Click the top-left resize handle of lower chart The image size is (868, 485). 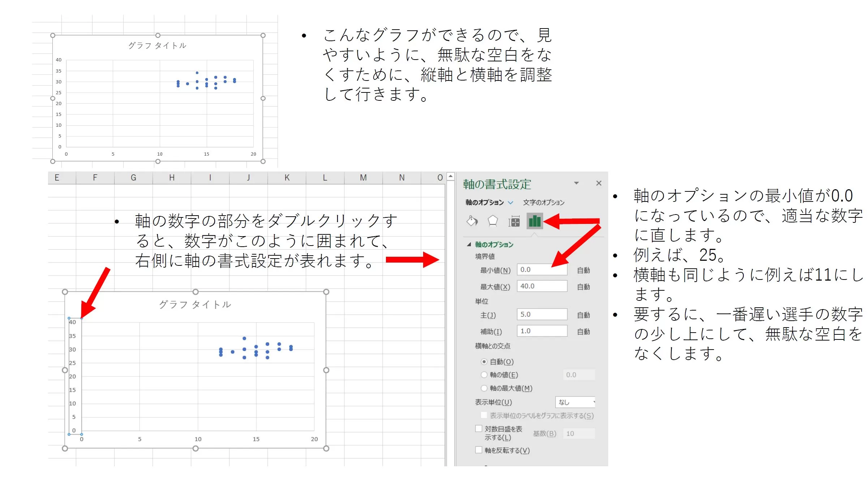[65, 292]
